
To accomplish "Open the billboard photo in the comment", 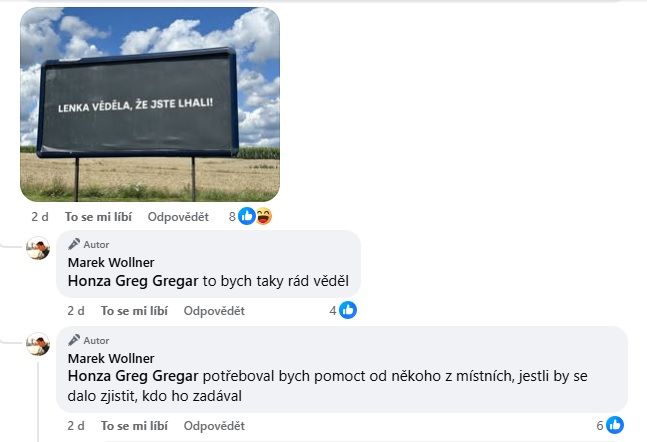I will [x=150, y=104].
